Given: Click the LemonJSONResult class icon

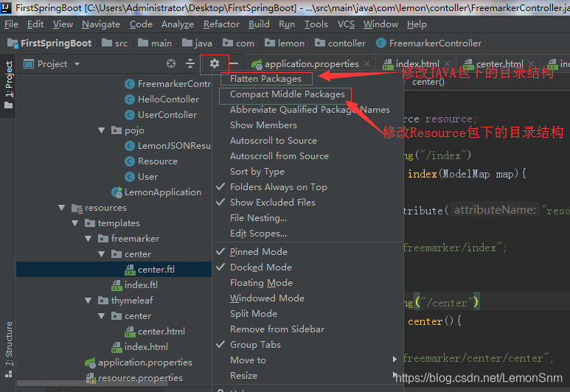Looking at the screenshot, I should click(x=130, y=146).
